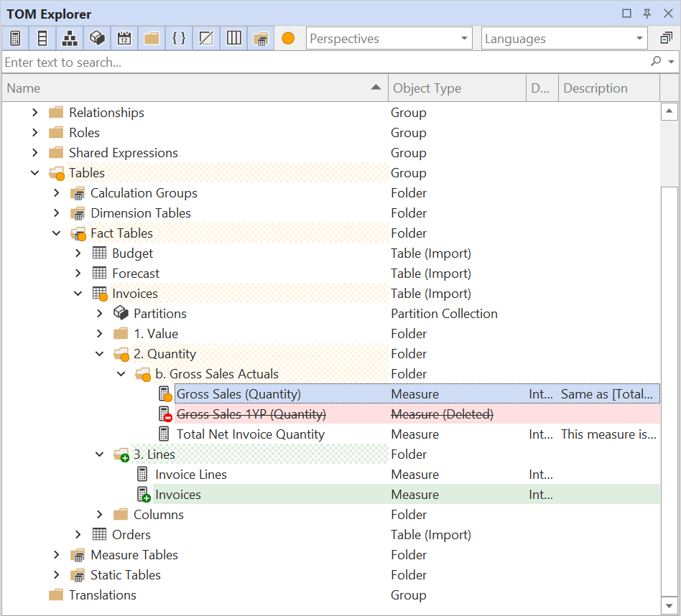This screenshot has height=616, width=681.
Task: Sort by the Object Type column header
Action: pos(457,88)
